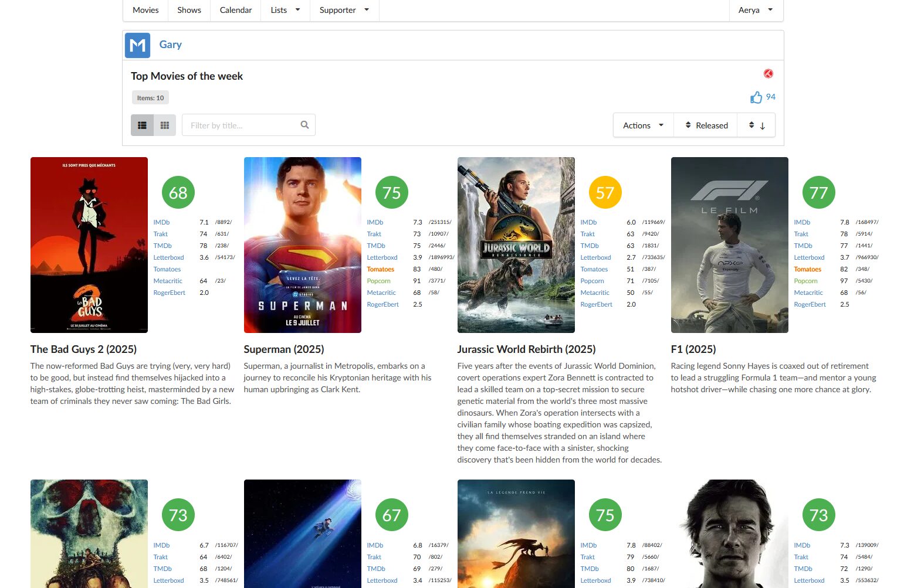This screenshot has width=904, height=588.
Task: Open the Aerya user menu
Action: pos(756,10)
